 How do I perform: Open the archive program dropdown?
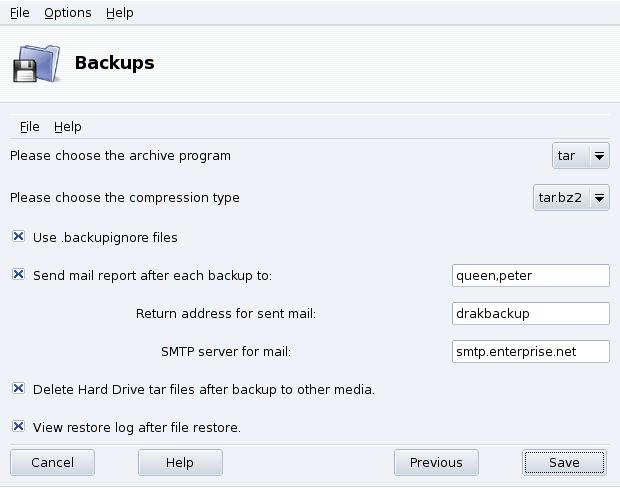pyautogui.click(x=581, y=156)
